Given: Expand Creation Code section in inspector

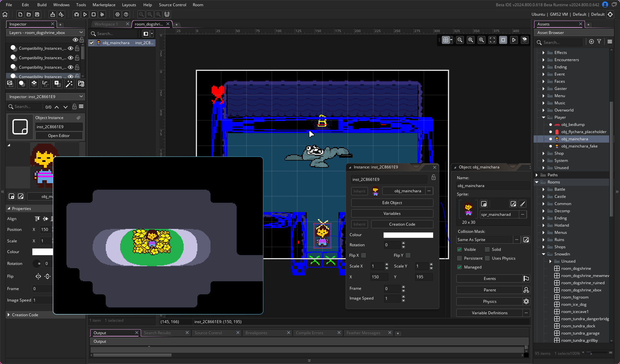Looking at the screenshot, I should [9, 315].
